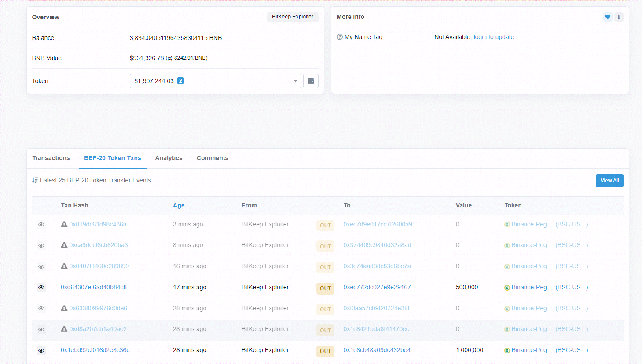Open recipient address 0xf0aa57cb9f20724e3f8
This screenshot has width=642, height=364.
(x=379, y=308)
